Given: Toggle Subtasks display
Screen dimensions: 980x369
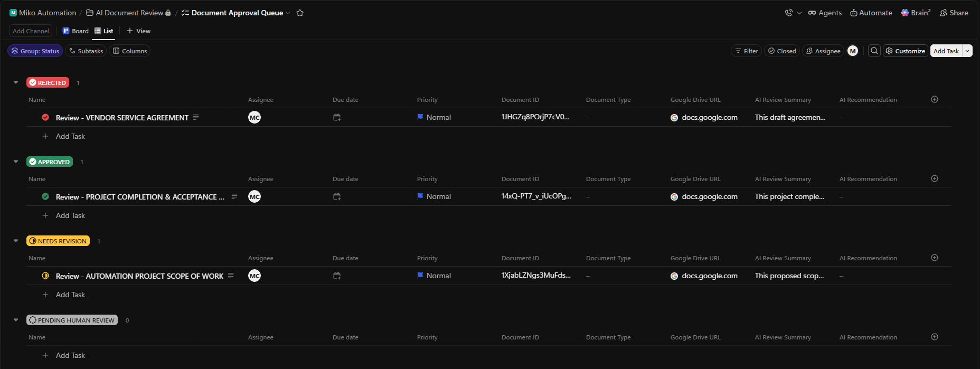Looking at the screenshot, I should click(x=86, y=51).
